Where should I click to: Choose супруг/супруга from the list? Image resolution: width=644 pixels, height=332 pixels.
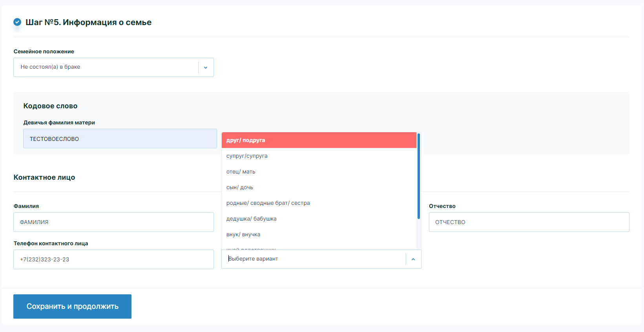coord(319,156)
